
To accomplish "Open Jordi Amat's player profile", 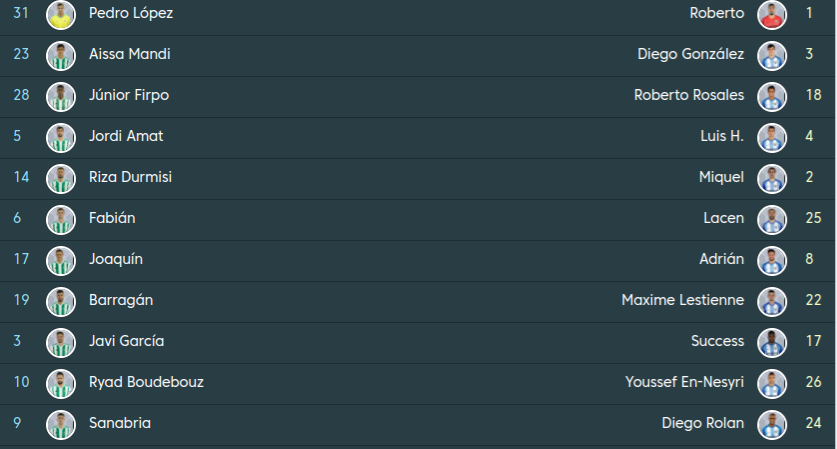I will pyautogui.click(x=126, y=136).
